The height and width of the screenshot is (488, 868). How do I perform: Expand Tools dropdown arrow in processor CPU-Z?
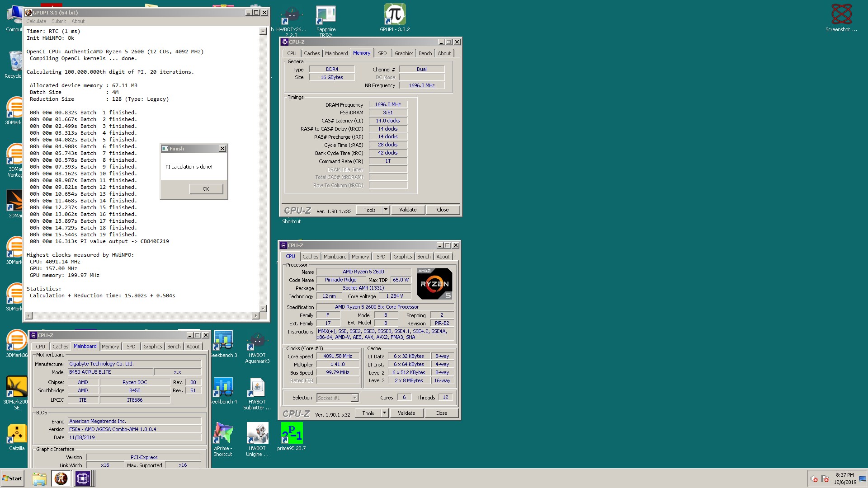click(384, 413)
